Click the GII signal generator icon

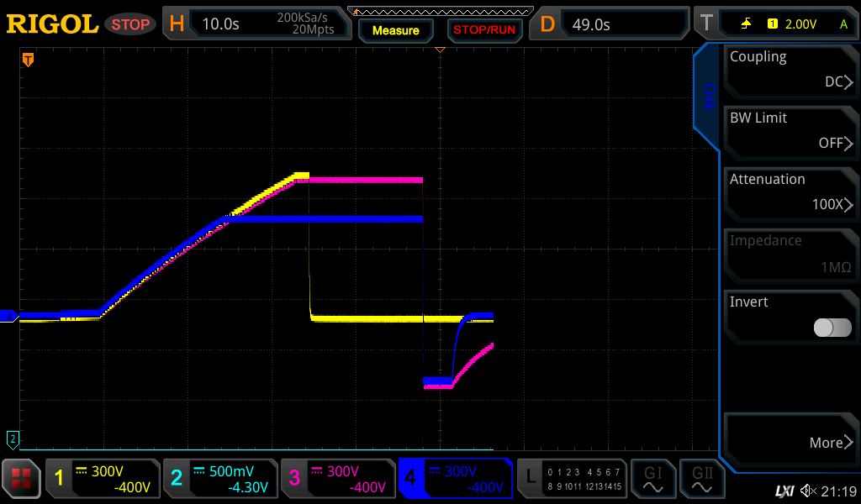coord(702,479)
